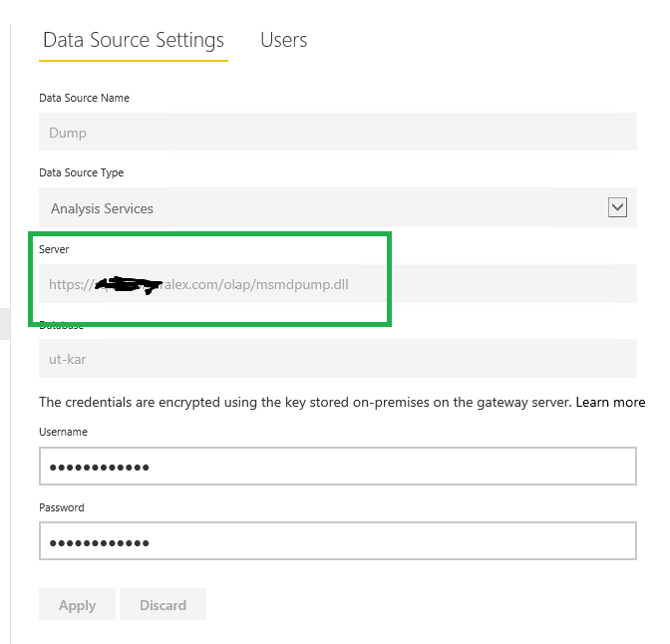The height and width of the screenshot is (644, 670).
Task: Click the Apply button
Action: coord(77,604)
